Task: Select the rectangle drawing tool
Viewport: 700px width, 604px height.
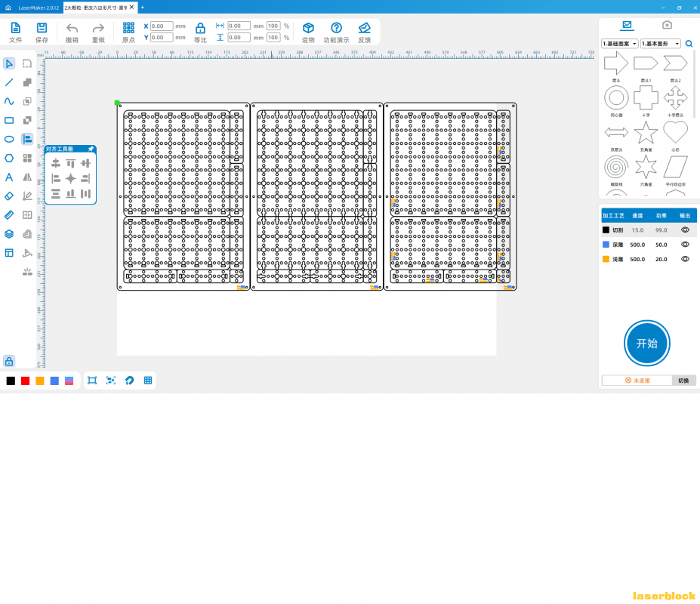Action: pyautogui.click(x=9, y=121)
